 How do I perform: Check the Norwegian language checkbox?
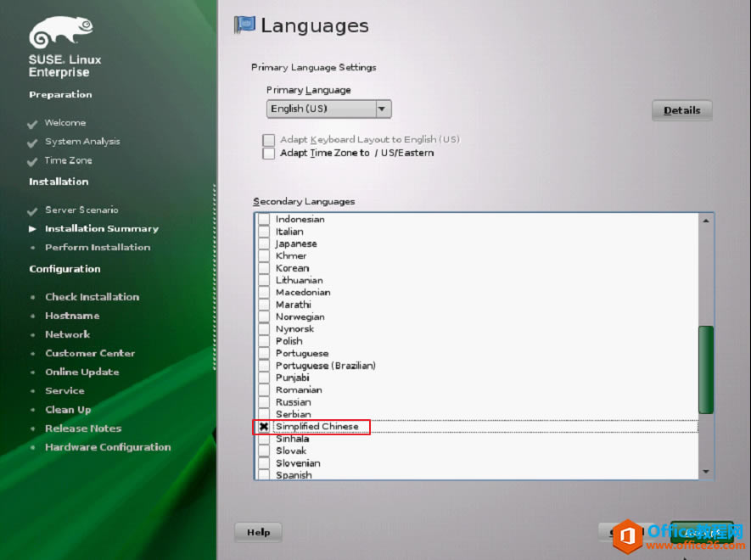pyautogui.click(x=264, y=316)
